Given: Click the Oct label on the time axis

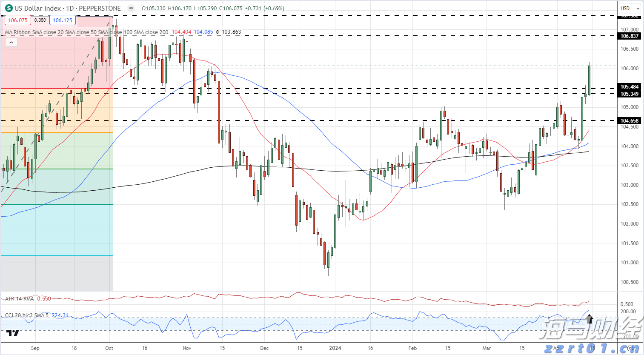Looking at the screenshot, I should pyautogui.click(x=109, y=348).
